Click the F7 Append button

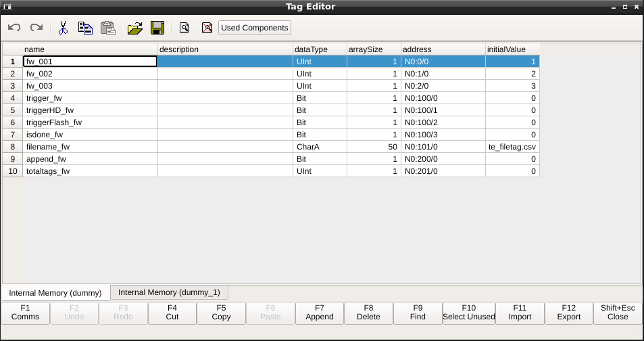click(x=320, y=313)
